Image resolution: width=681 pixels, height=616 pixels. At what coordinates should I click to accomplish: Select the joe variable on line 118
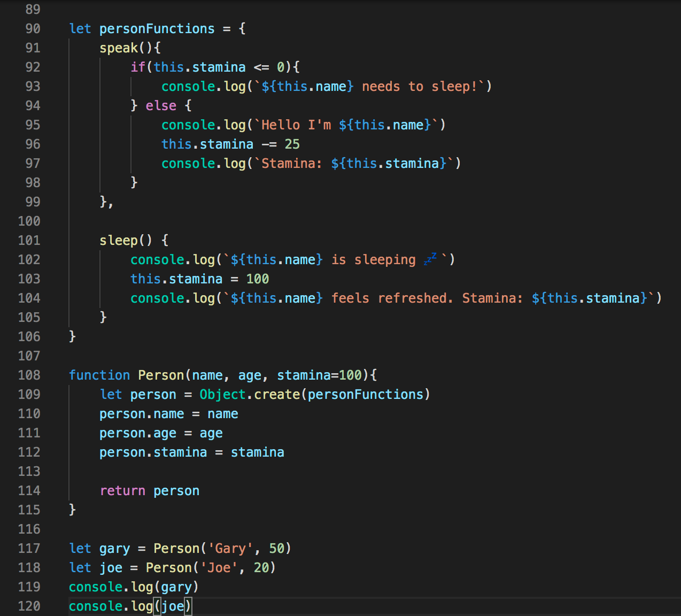coord(111,567)
